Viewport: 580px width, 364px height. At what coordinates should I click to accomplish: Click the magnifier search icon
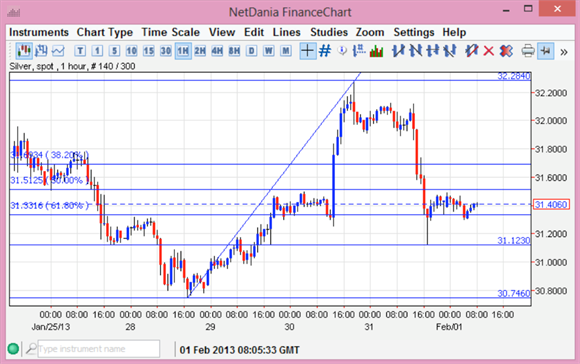point(31,348)
